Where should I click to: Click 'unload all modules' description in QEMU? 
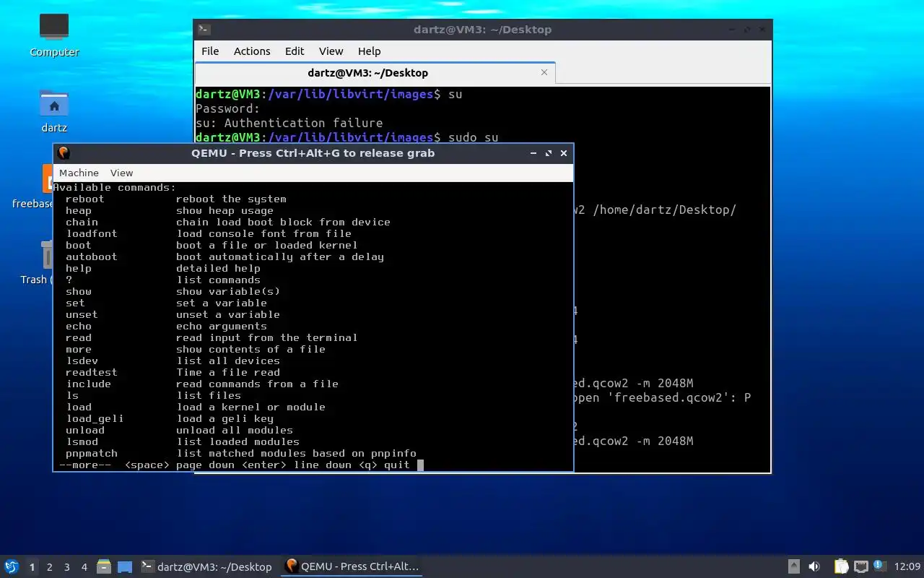[235, 431]
